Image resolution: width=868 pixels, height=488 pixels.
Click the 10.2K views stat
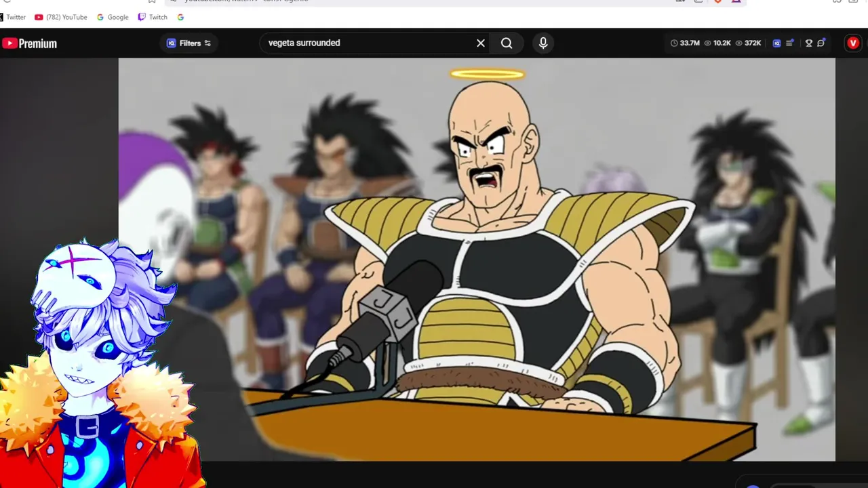pos(717,43)
